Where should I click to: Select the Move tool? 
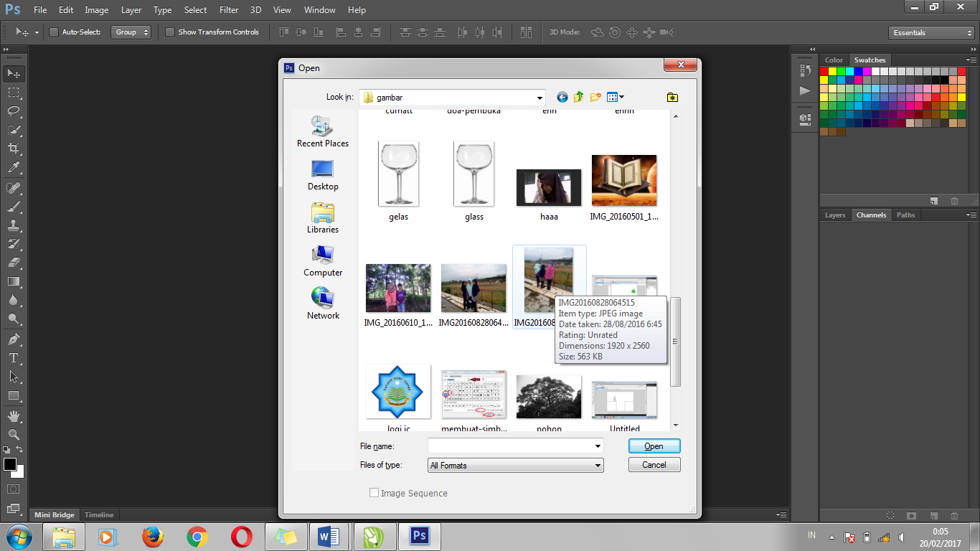[x=13, y=73]
